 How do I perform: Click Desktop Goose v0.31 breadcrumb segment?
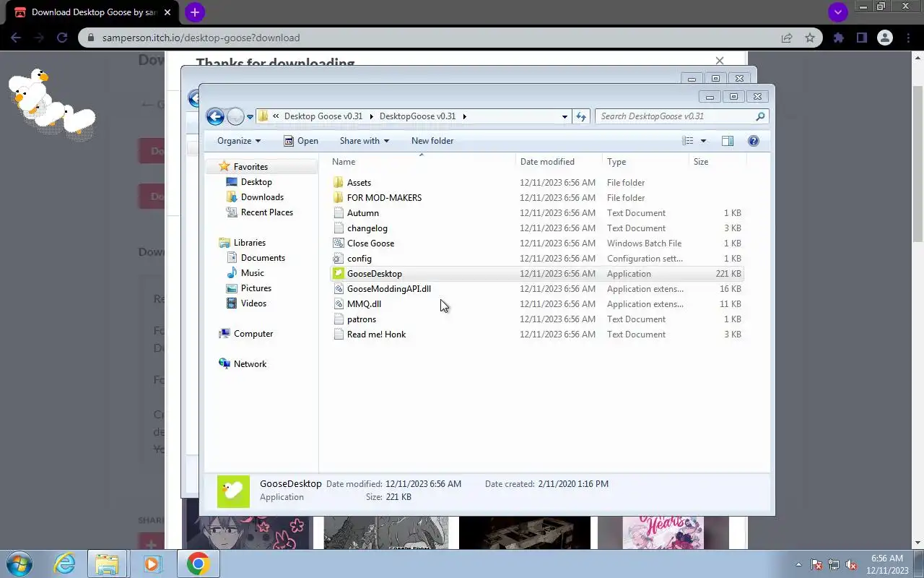(x=323, y=116)
